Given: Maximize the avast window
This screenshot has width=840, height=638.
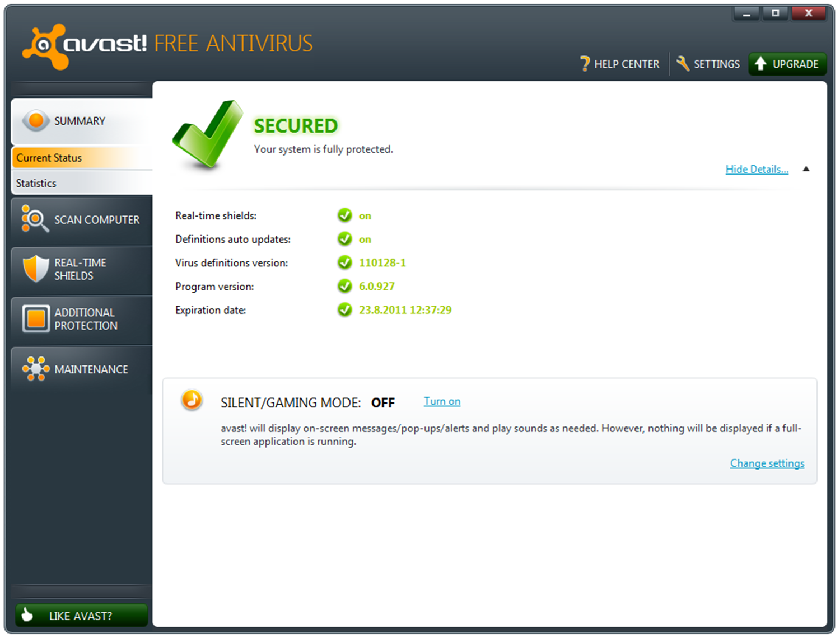Looking at the screenshot, I should click(x=775, y=13).
